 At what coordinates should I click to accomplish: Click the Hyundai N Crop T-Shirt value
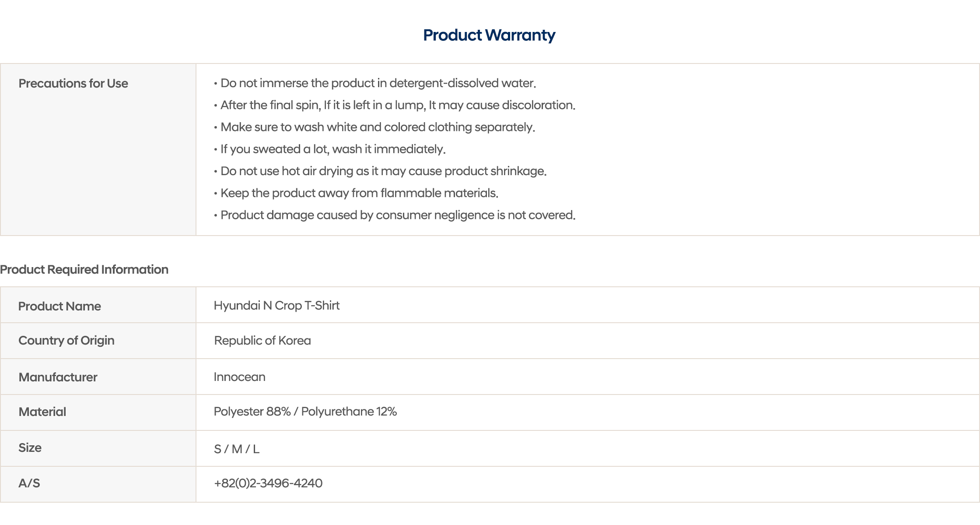[276, 305]
